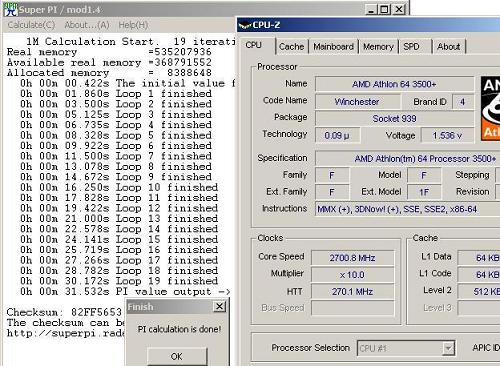Click the Checksum: 82FF5653 text
Image resolution: width=500 pixels, height=366 pixels.
pos(64,312)
